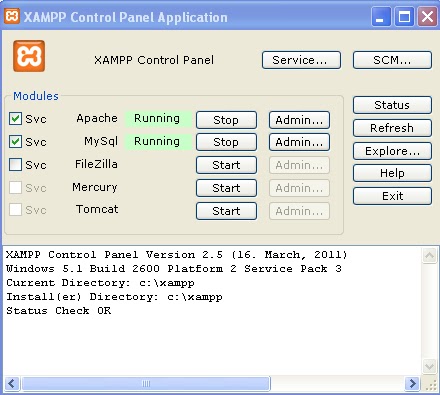
Task: Minimize the XAMPP window
Action: 381,17
